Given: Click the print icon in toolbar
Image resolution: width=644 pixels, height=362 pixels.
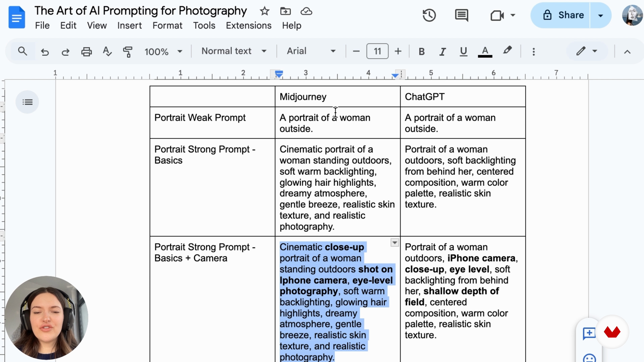Looking at the screenshot, I should (x=87, y=51).
